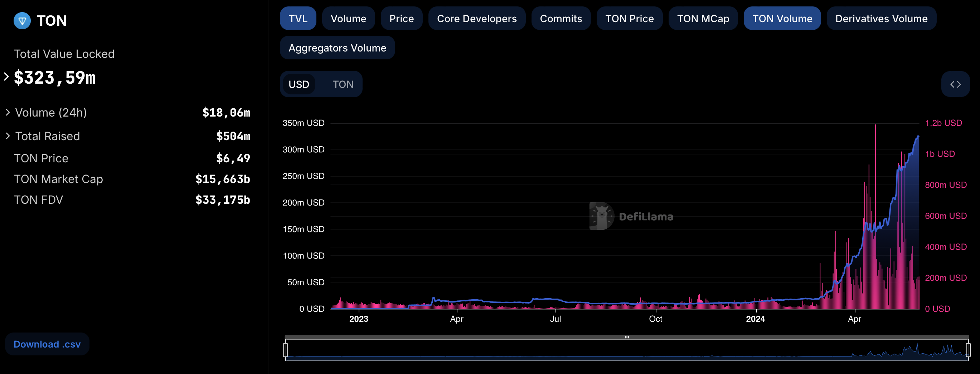Click the range slider's top drag bar
This screenshot has width=980, height=374.
click(627, 337)
